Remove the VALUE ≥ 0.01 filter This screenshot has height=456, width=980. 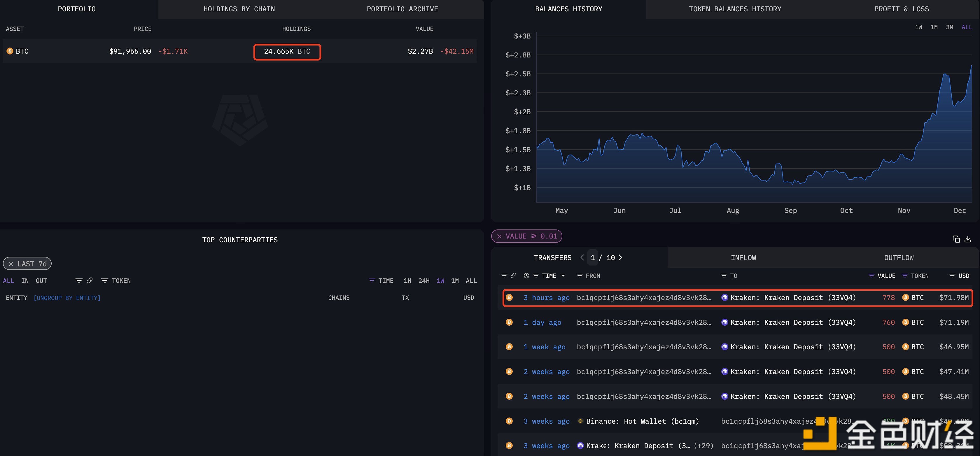(x=499, y=236)
